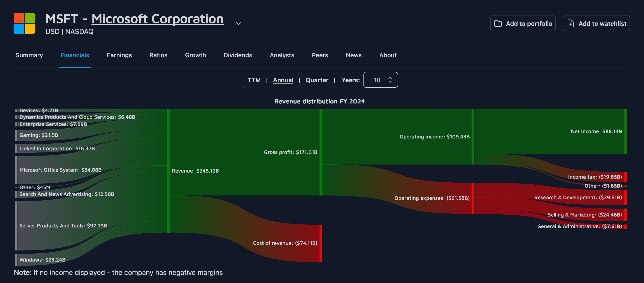Click Search And News Advertising: $12.58B
The height and width of the screenshot is (283, 644).
click(x=67, y=194)
